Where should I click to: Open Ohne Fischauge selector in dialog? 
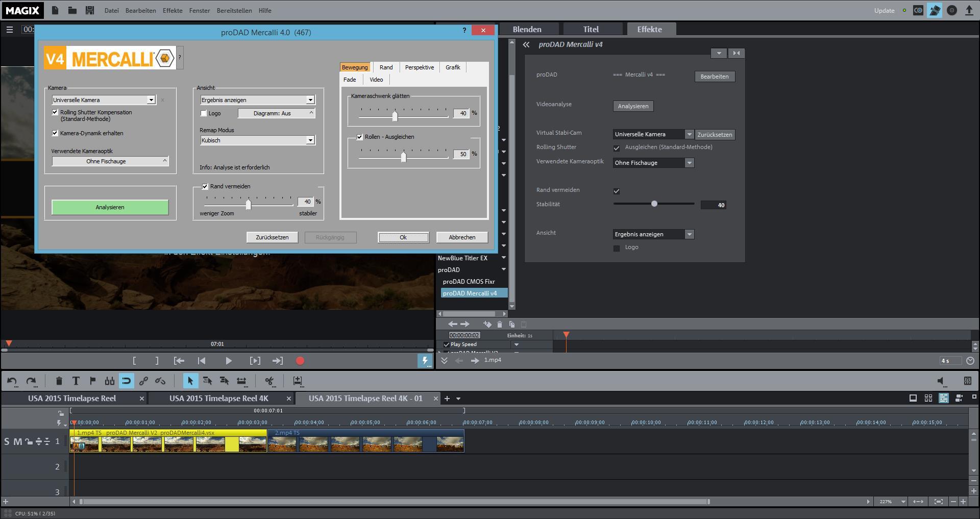point(110,161)
